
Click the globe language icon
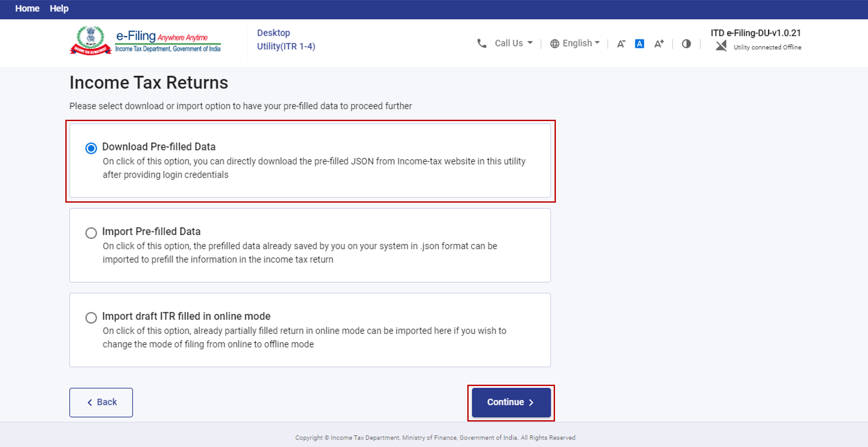tap(555, 43)
